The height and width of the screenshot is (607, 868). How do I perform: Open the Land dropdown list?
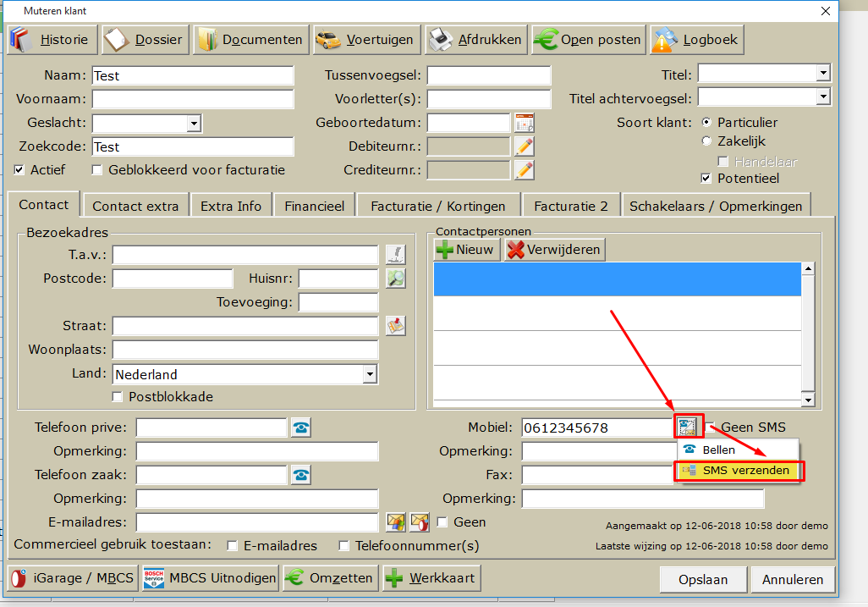(x=370, y=374)
